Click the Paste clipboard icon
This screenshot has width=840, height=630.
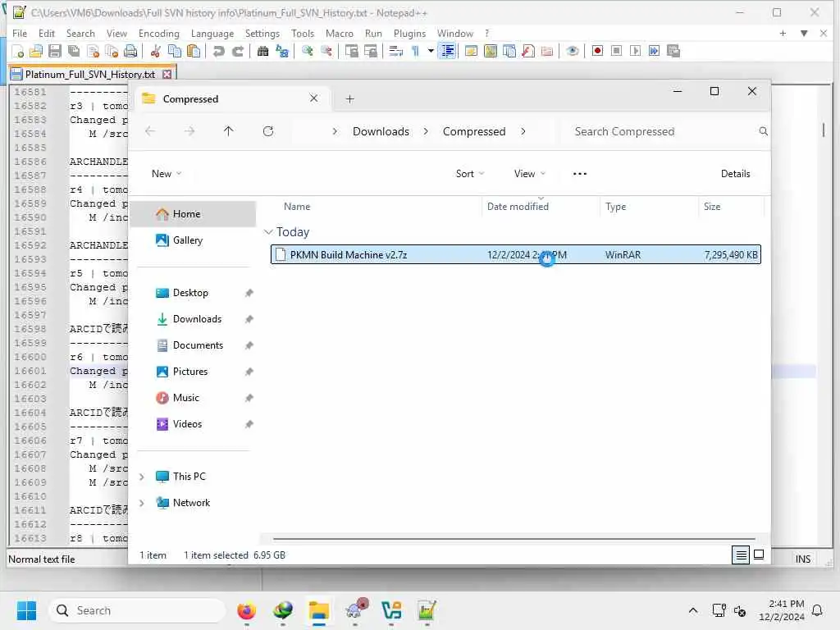tap(194, 51)
